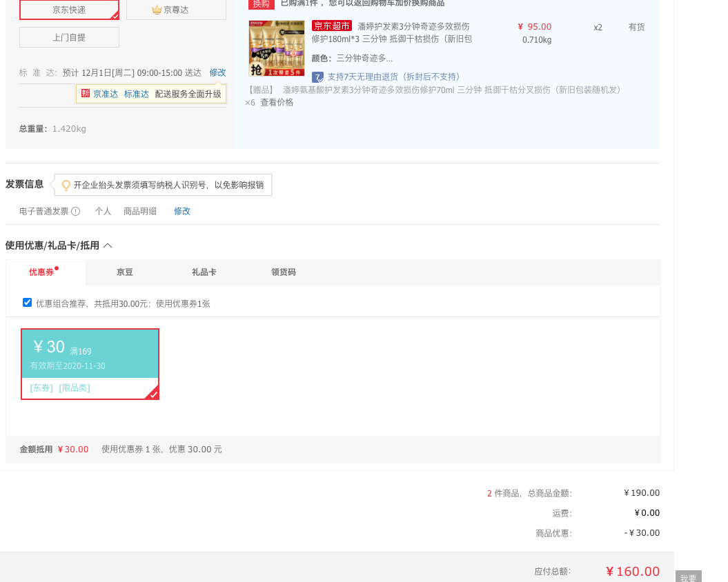Modify the invoice information
This screenshot has height=582, width=728.
point(182,211)
